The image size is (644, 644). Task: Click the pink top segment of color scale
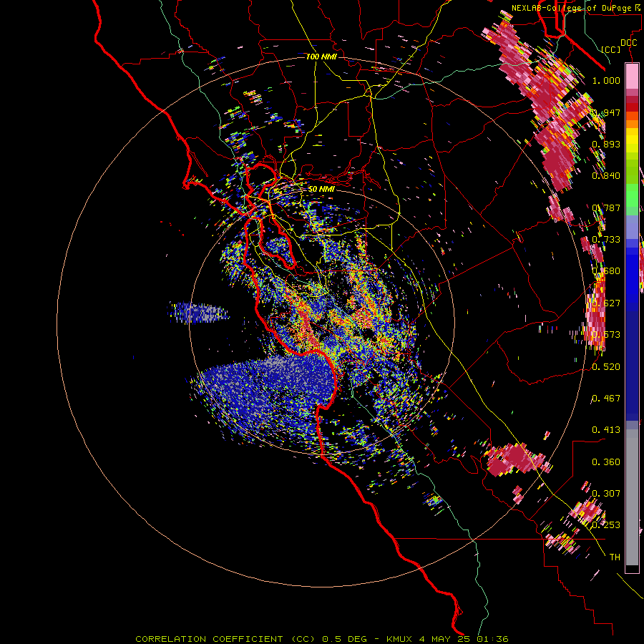tap(632, 77)
